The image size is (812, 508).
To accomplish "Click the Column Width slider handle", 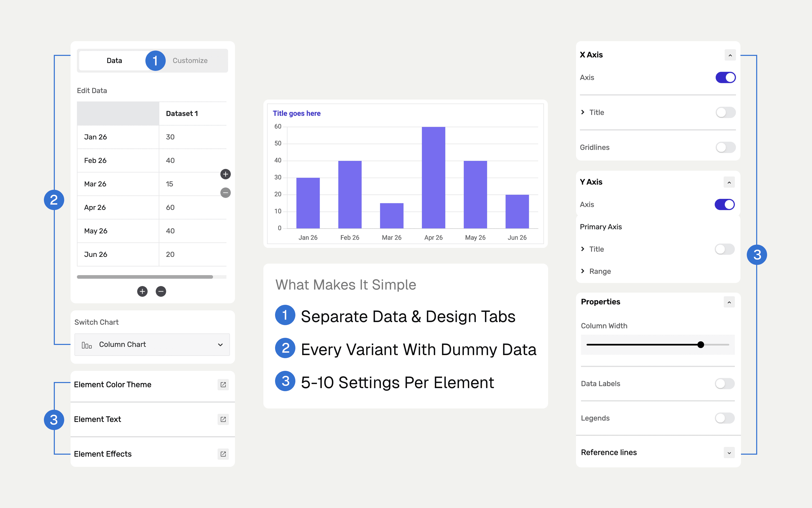I will click(701, 345).
